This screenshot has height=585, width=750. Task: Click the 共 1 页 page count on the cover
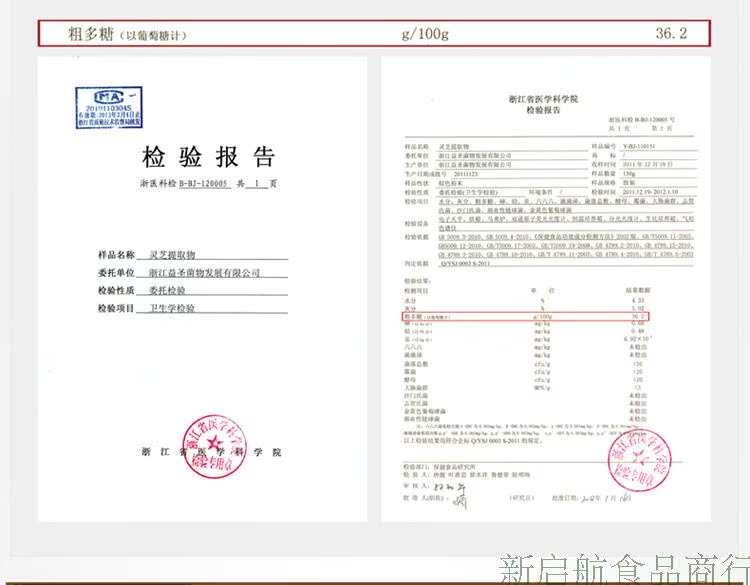tap(257, 184)
